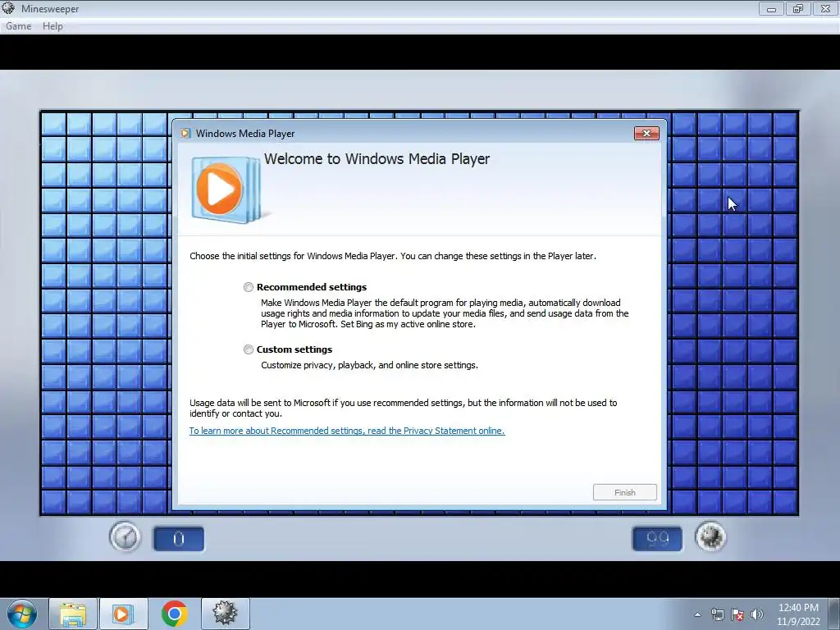840x630 pixels.
Task: Close the Windows Media Player dialog
Action: click(646, 134)
